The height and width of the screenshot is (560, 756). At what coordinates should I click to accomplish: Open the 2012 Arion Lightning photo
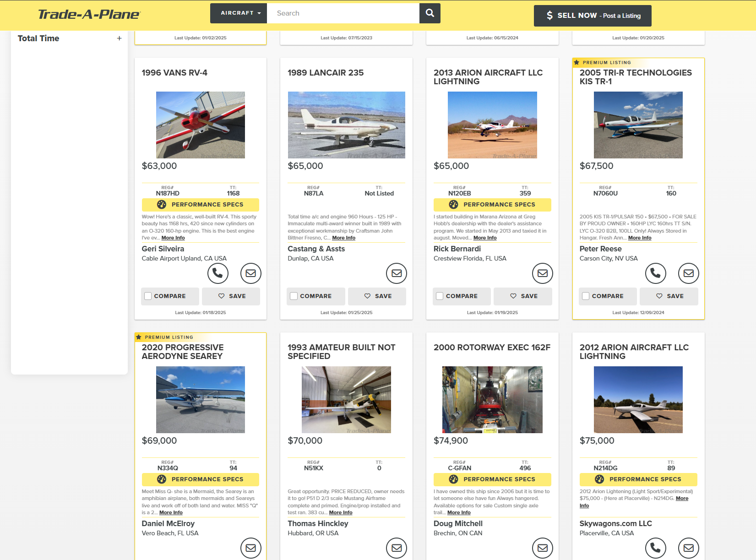point(638,400)
